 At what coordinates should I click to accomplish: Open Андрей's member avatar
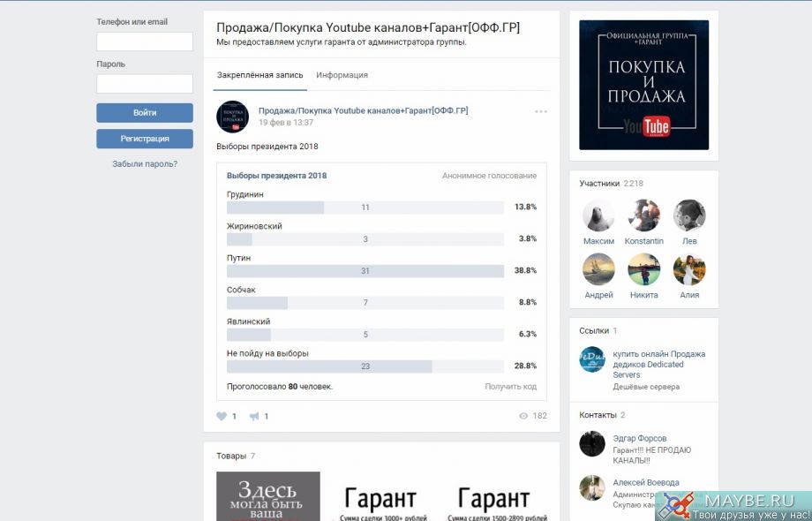[x=598, y=269]
